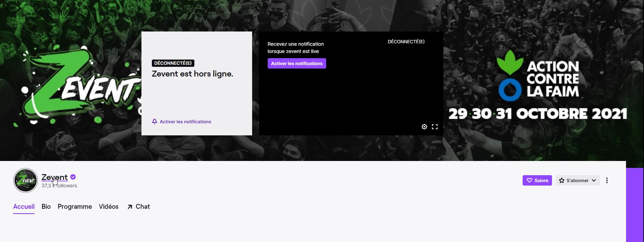The width and height of the screenshot is (644, 242).
Task: Go to the Vidéos tab
Action: (x=109, y=207)
